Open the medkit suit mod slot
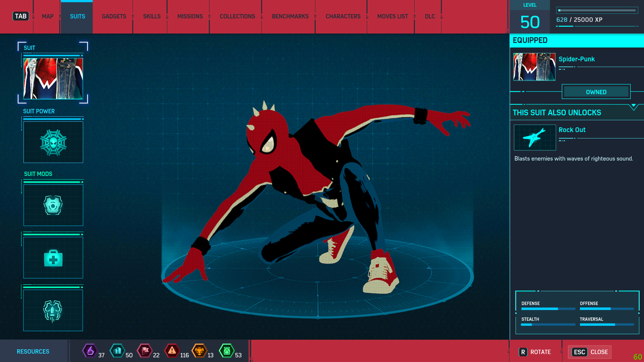 53,258
